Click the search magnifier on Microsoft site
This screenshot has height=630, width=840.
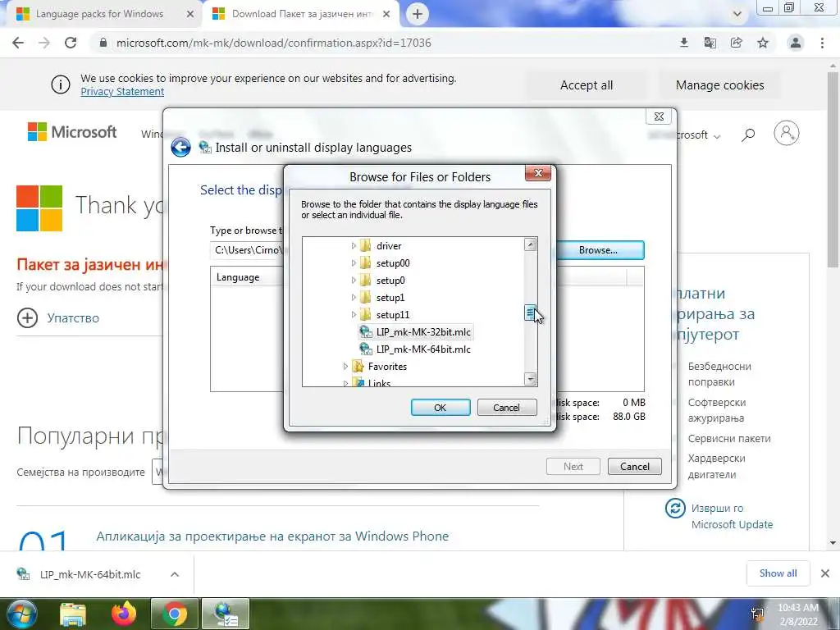[x=748, y=135]
